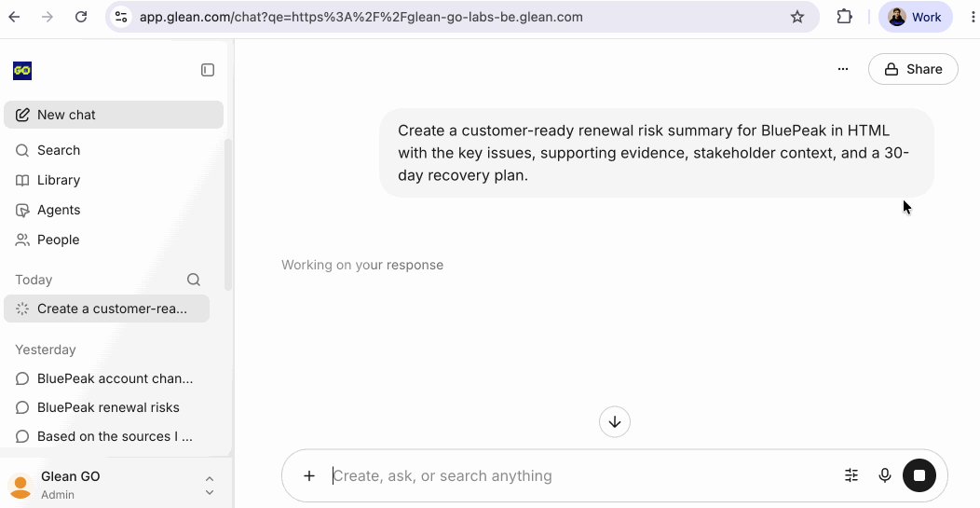Search chat history next to Today
The height and width of the screenshot is (508, 980).
[194, 280]
